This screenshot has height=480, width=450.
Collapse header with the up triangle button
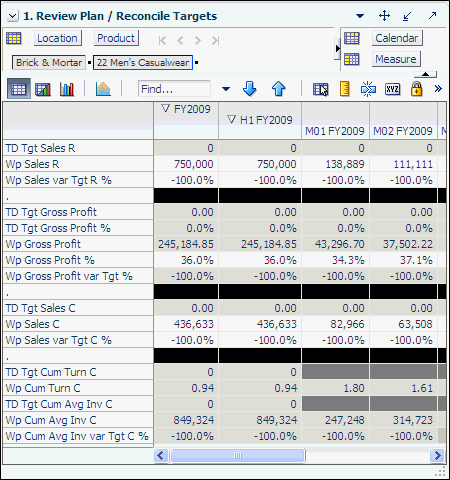click(425, 74)
